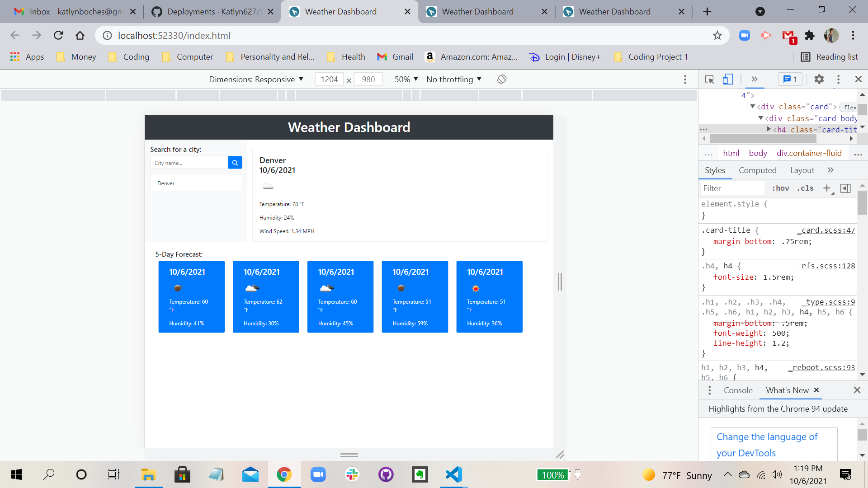Open the Zoom extension icon
This screenshot has width=868, height=488.
pyautogui.click(x=745, y=35)
